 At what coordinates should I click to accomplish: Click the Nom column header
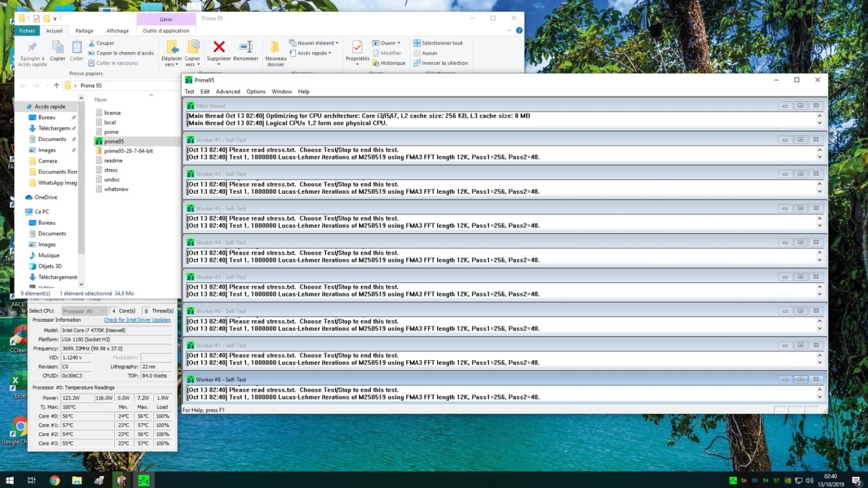(101, 99)
